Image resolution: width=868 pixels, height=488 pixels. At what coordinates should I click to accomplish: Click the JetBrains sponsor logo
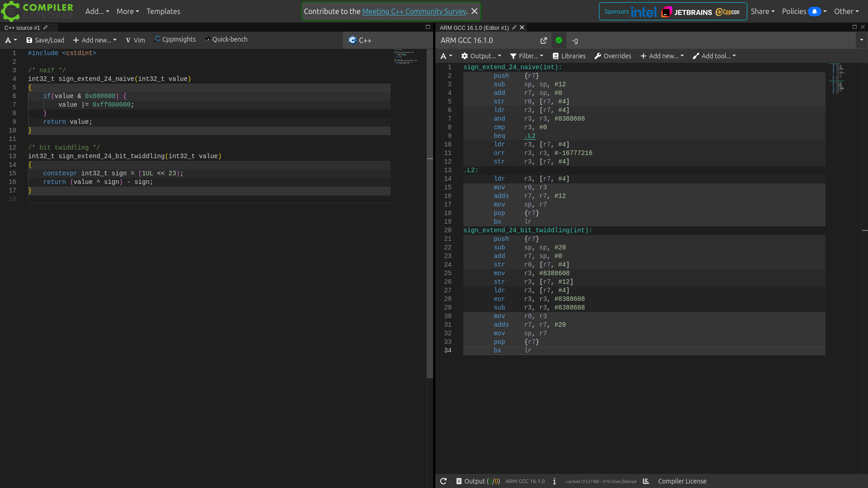pos(687,12)
